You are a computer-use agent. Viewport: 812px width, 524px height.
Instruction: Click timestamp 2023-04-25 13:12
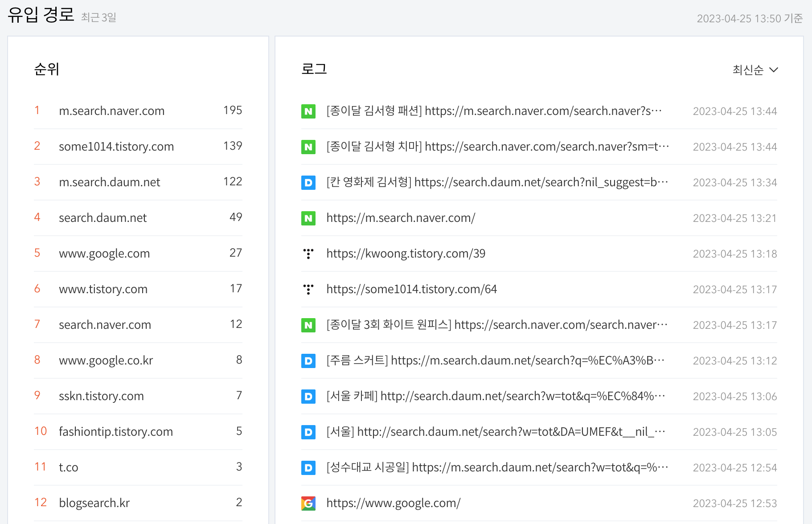click(735, 361)
